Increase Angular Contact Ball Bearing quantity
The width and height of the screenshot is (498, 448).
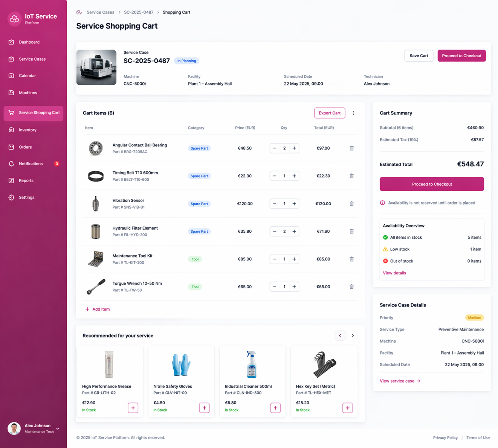(x=294, y=148)
